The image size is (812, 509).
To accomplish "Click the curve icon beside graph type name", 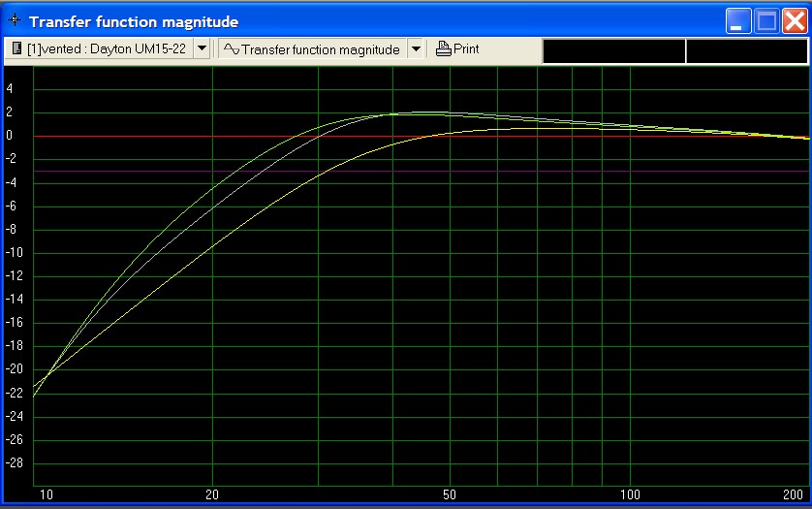I will coord(231,48).
